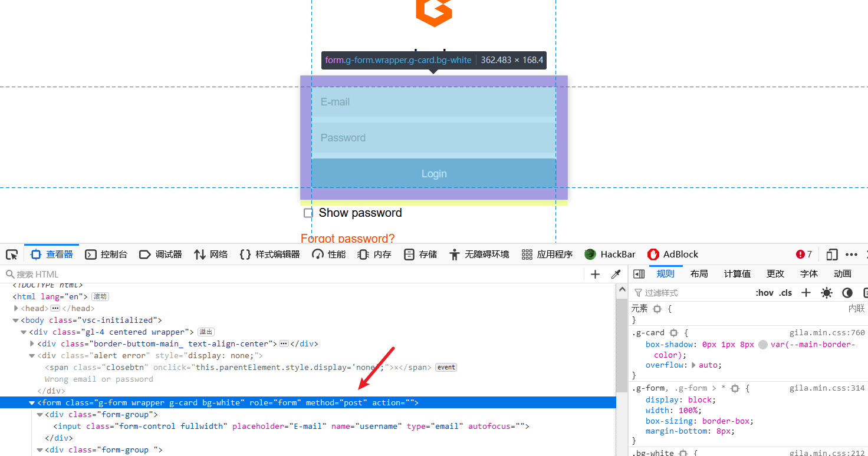
Task: Select the 字体 fonts tab
Action: [x=809, y=274]
